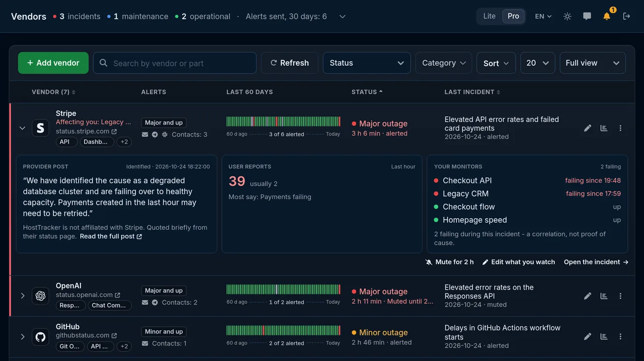Open OpenAI statistics chart icon
The height and width of the screenshot is (361, 644).
(604, 296)
